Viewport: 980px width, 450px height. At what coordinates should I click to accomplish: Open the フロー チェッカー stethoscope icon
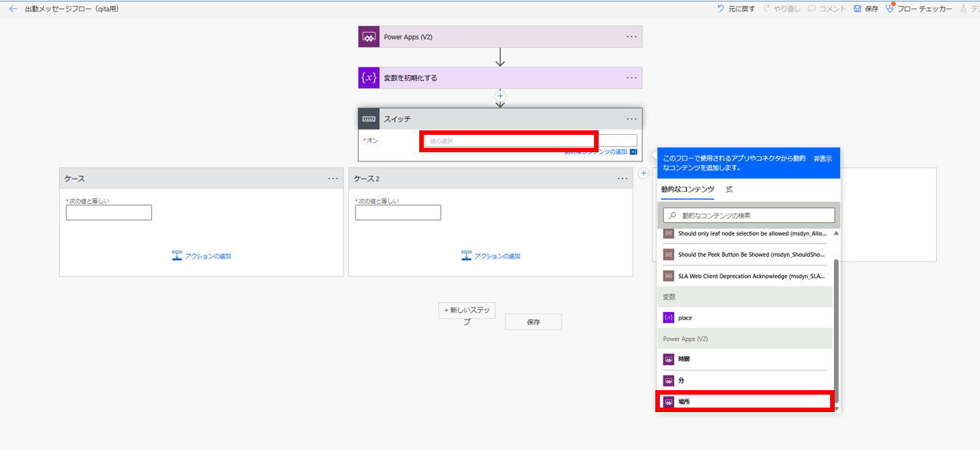891,9
